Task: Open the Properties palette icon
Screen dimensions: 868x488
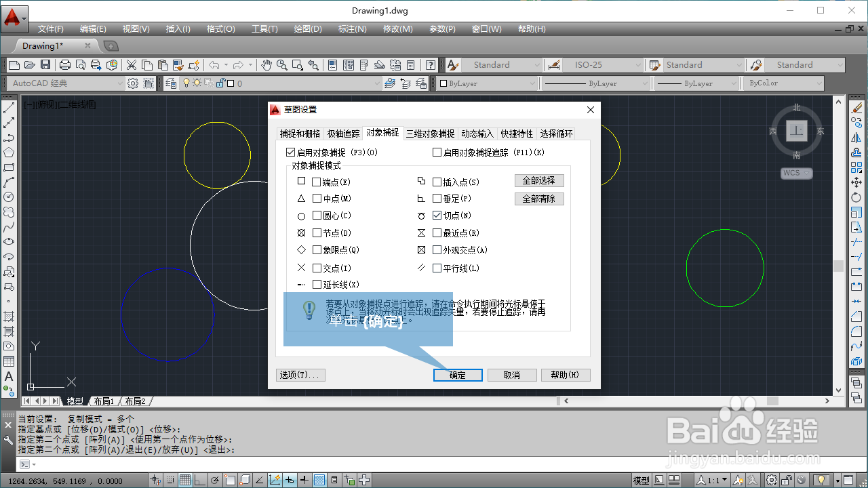Action: click(333, 65)
